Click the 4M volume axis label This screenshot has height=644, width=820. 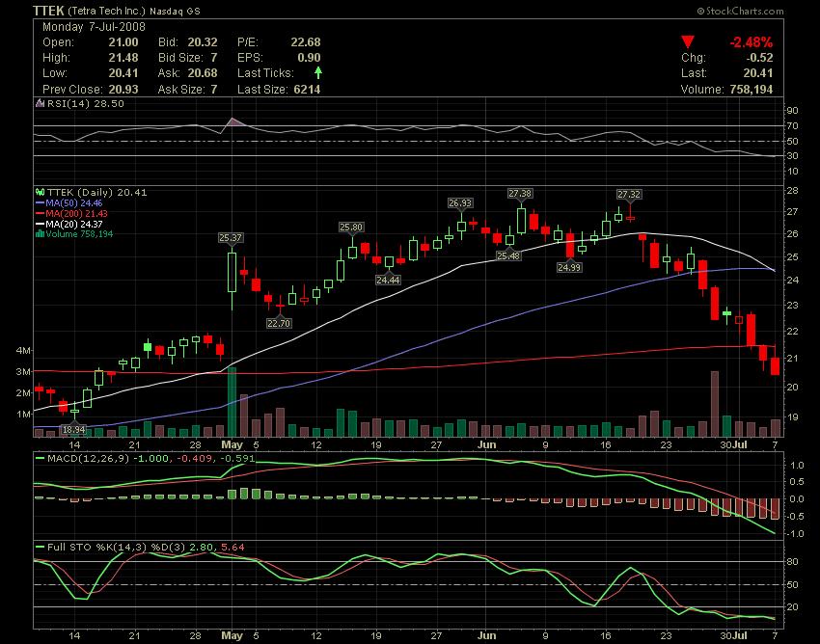click(23, 350)
